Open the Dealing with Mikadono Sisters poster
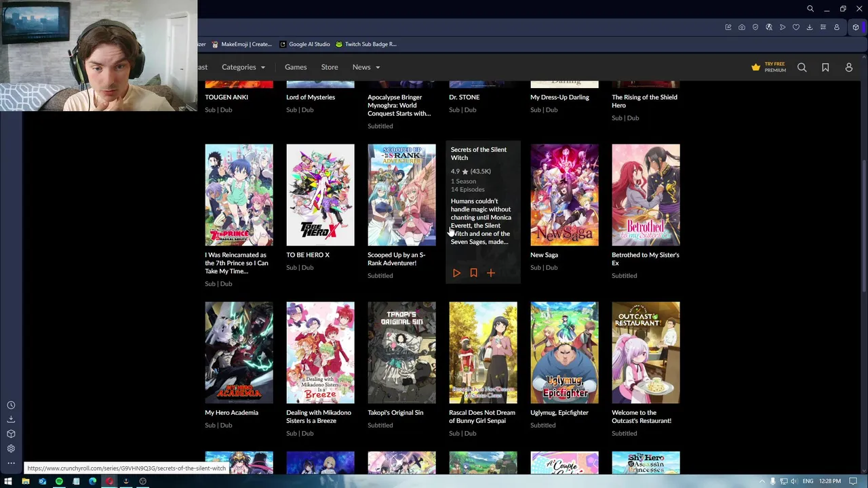This screenshot has height=488, width=868. [320, 352]
